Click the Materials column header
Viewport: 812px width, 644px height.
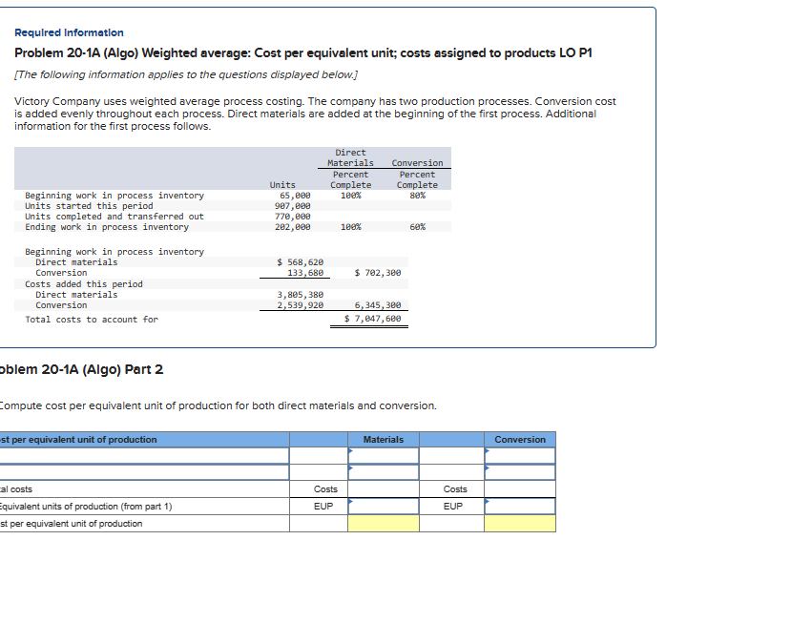385,439
